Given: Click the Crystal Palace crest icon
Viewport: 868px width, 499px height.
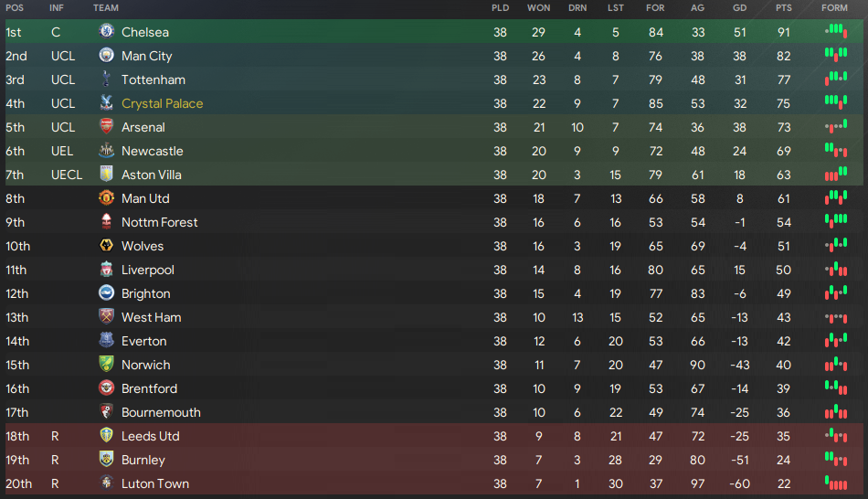Looking at the screenshot, I should click(106, 103).
